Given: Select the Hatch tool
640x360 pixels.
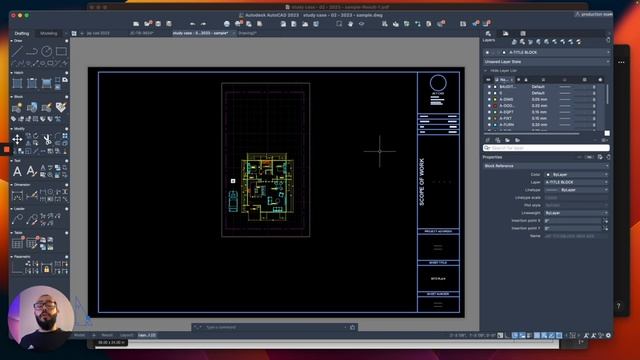Looking at the screenshot, I should [x=17, y=83].
